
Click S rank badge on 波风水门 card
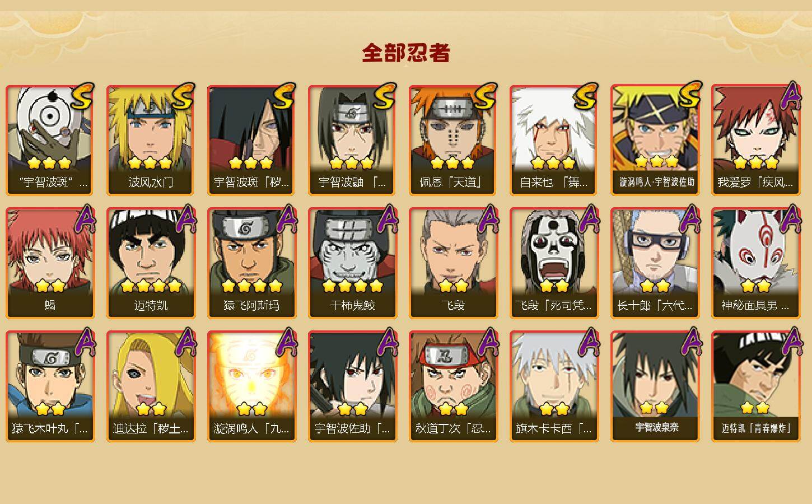[183, 96]
